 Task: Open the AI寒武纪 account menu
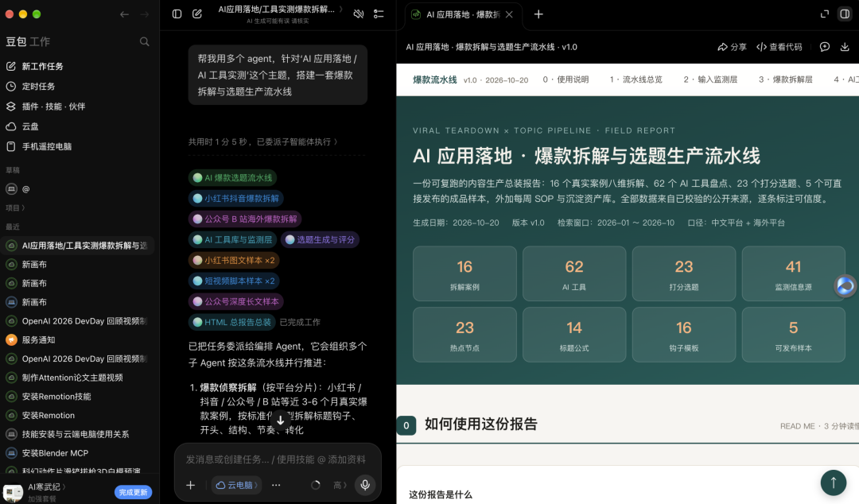pos(46,487)
